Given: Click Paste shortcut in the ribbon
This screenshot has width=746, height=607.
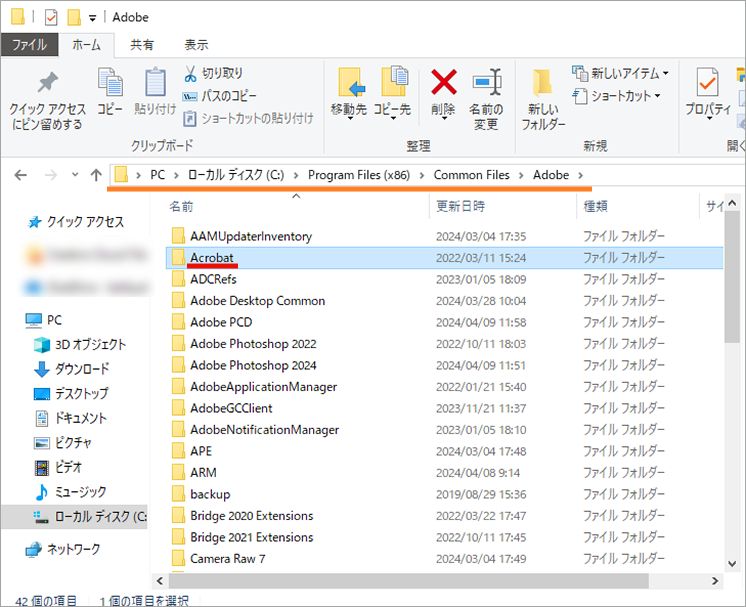Looking at the screenshot, I should pyautogui.click(x=248, y=118).
